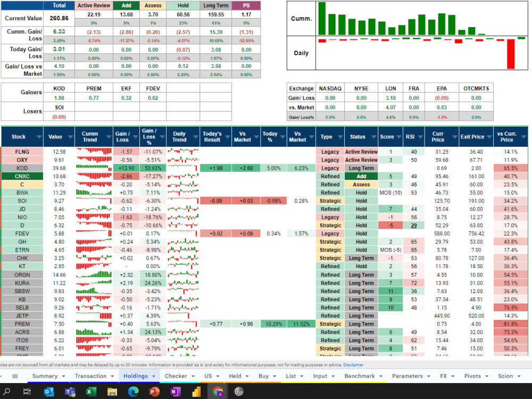Open OneNote from the taskbar
The image size is (532, 399).
tap(174, 393)
